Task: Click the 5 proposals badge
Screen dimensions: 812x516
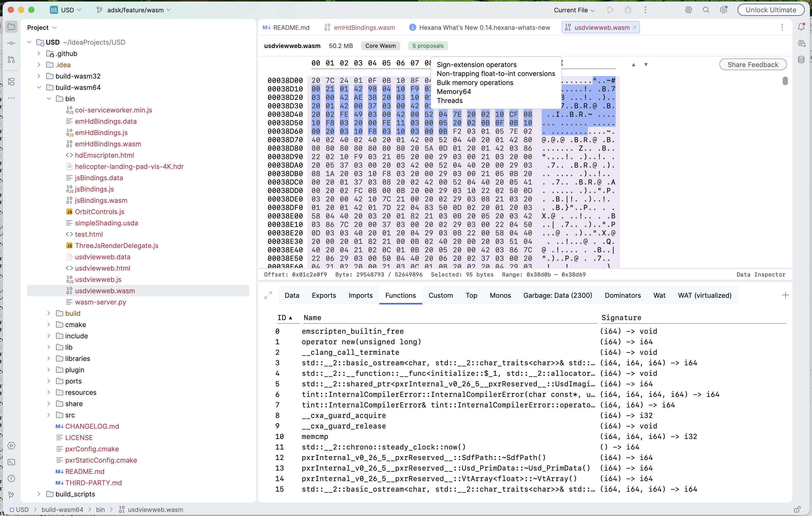Action: (x=428, y=46)
